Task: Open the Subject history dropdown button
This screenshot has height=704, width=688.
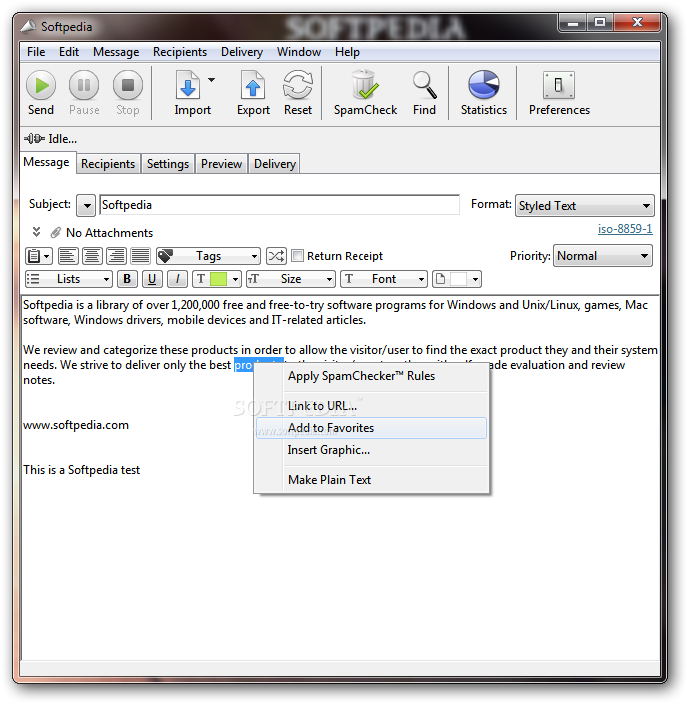Action: coord(86,206)
